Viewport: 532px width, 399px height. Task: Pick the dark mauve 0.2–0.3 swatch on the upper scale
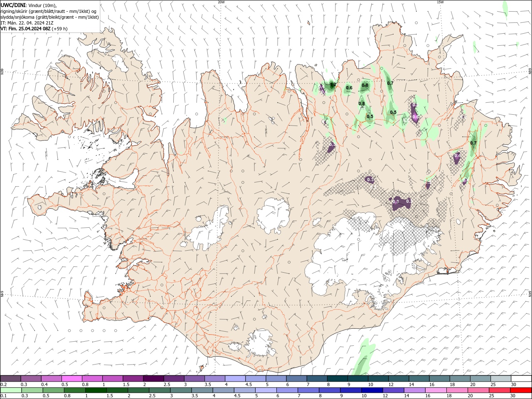tap(10, 379)
